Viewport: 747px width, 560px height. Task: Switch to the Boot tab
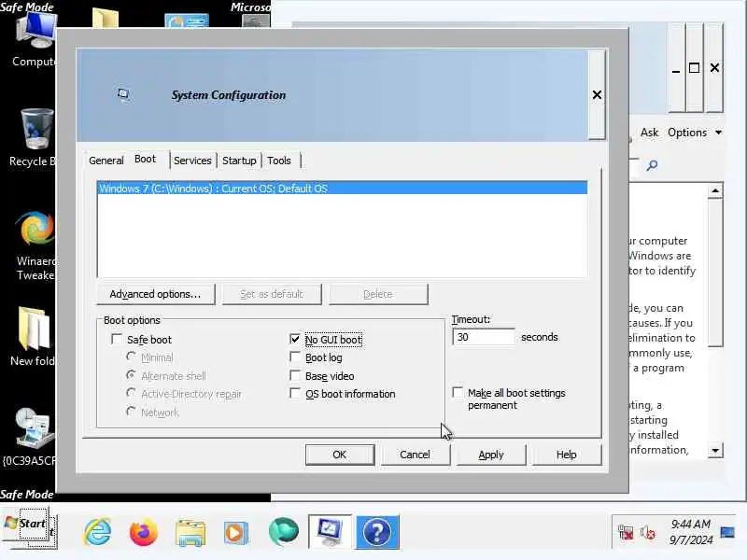(x=146, y=159)
